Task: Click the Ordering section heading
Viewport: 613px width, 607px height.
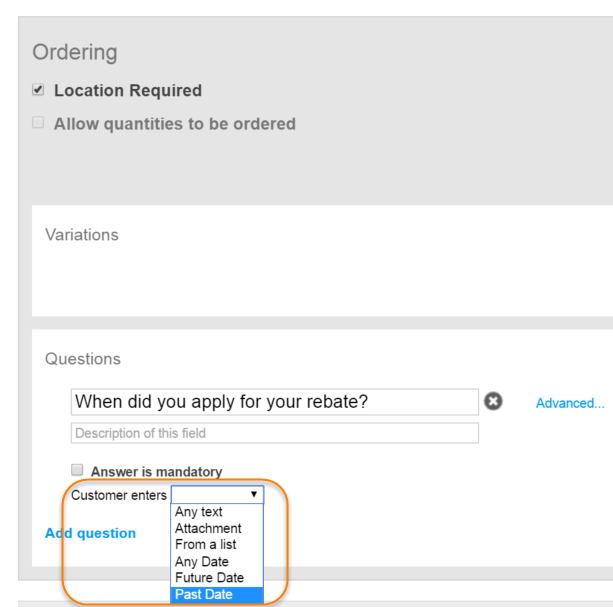Action: click(75, 52)
